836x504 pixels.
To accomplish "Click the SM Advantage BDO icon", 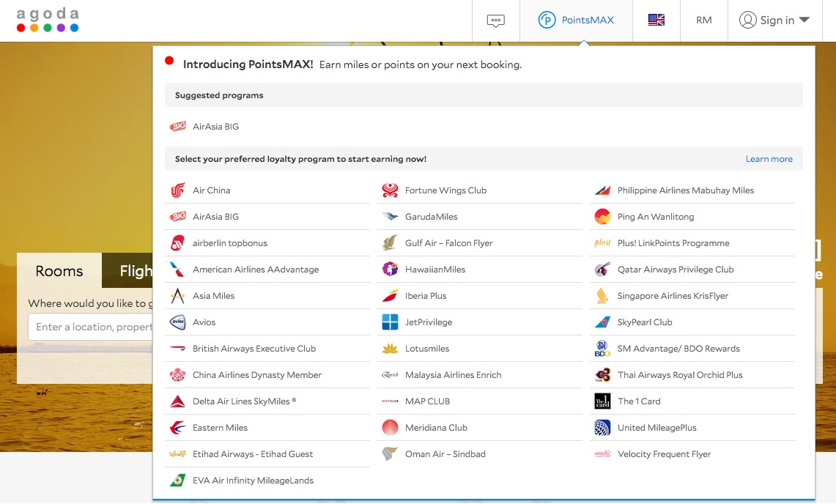I will (x=602, y=349).
